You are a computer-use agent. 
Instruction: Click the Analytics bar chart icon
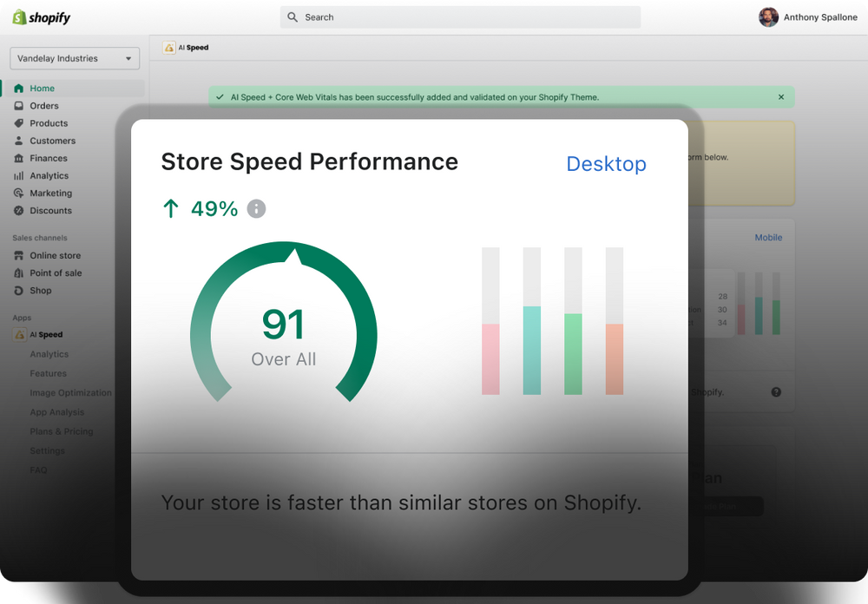(x=19, y=175)
